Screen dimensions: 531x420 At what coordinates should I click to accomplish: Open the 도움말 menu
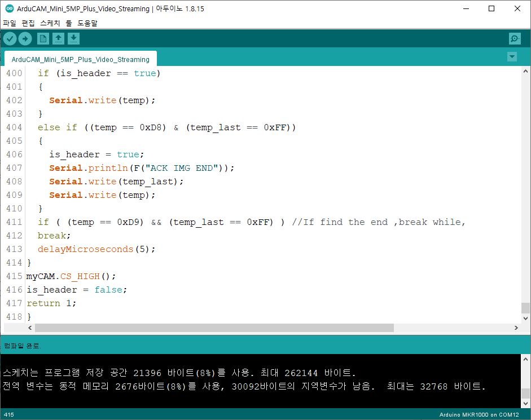[x=87, y=23]
